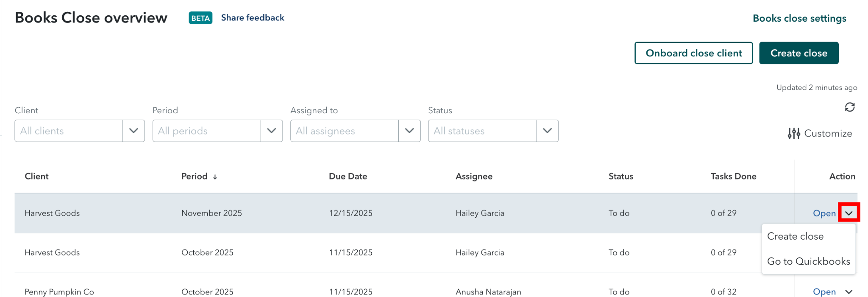Type in the All clients input field
This screenshot has width=868, height=297.
pos(69,131)
